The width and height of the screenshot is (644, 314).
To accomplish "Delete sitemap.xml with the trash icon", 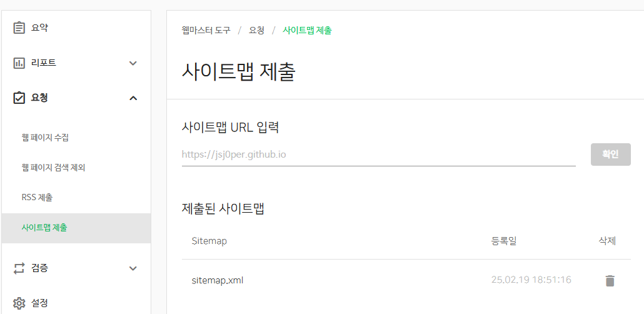I will [x=610, y=281].
